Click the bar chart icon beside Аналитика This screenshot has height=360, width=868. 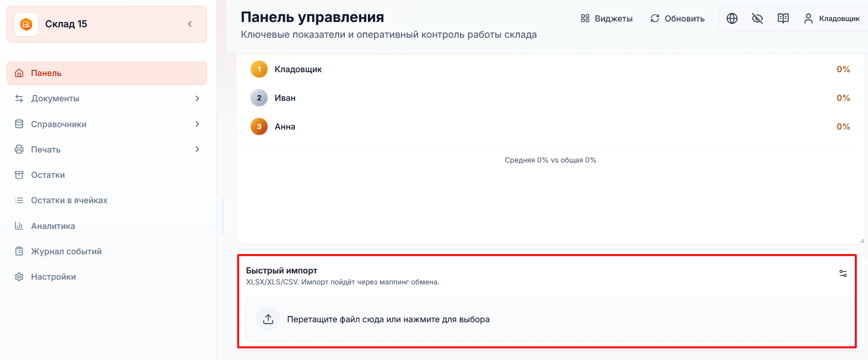pyautogui.click(x=19, y=226)
